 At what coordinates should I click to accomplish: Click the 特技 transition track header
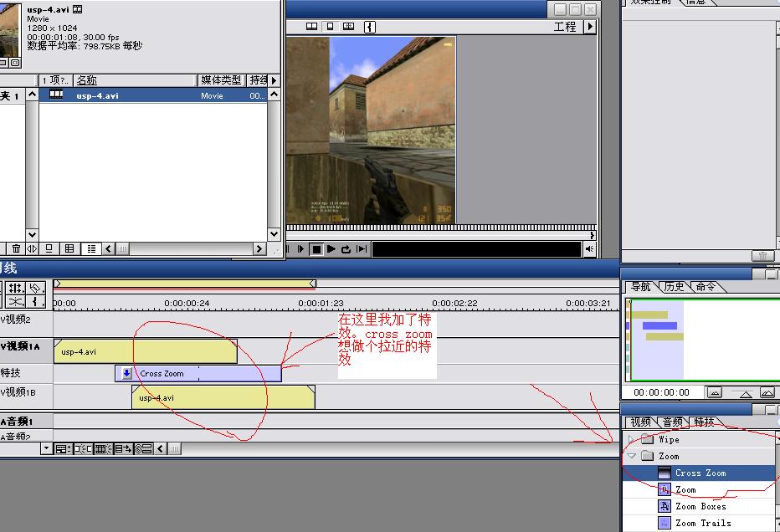point(26,373)
